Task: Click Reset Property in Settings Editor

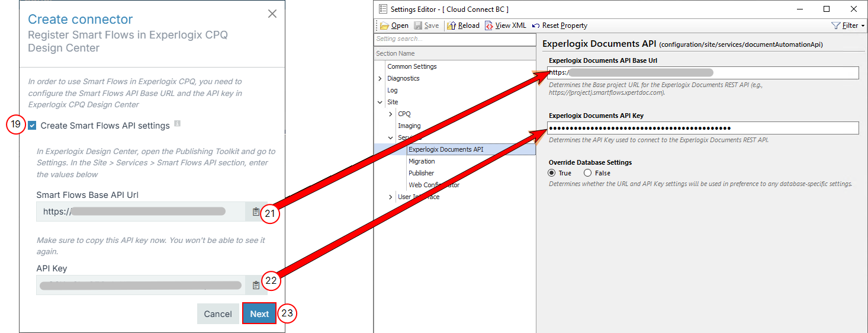Action: [560, 25]
